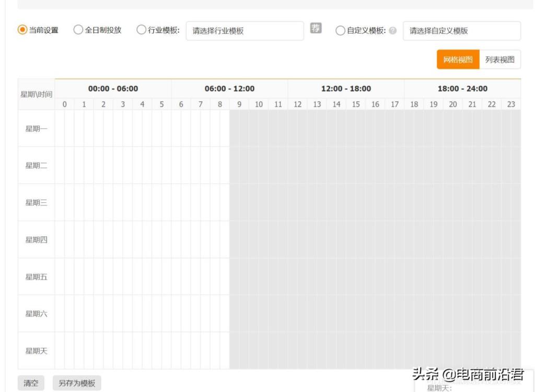Click the 星期二 row label
535x392 pixels.
(36, 166)
